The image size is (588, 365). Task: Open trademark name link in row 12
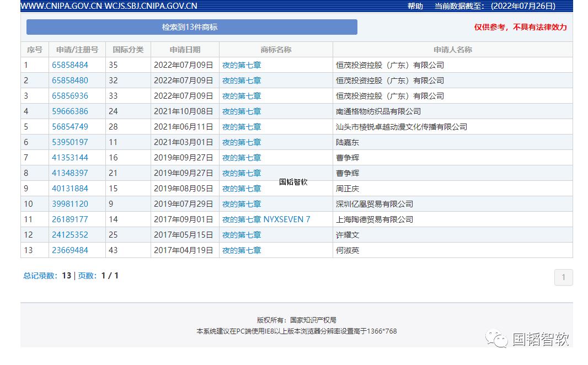click(242, 234)
